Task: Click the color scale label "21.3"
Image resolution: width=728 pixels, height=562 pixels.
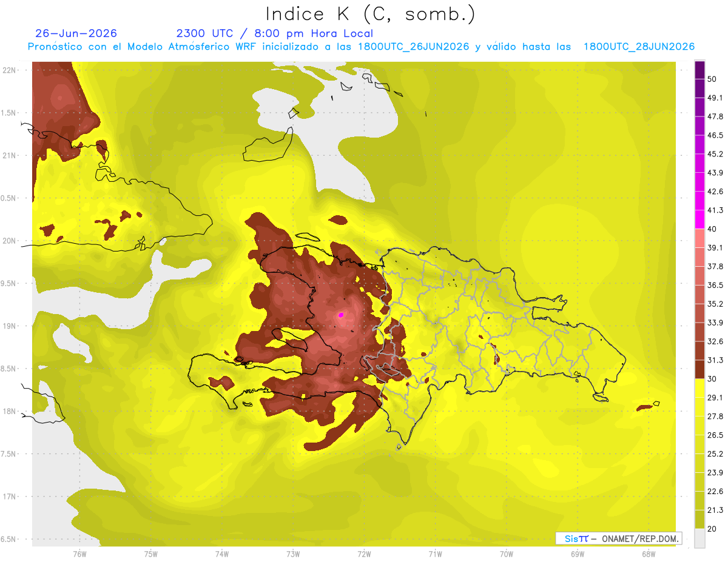Action: pos(715,510)
